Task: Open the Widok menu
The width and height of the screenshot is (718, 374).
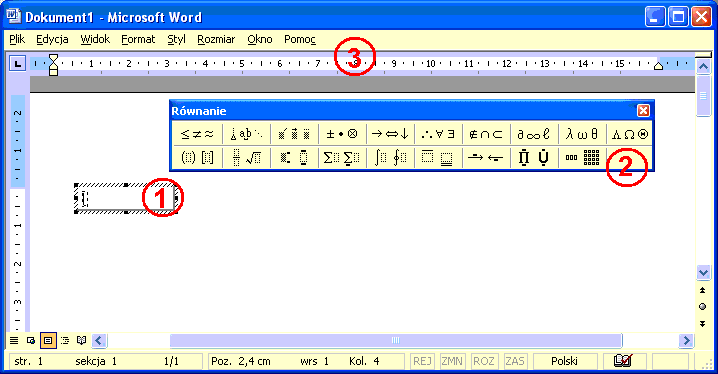Action: point(95,39)
